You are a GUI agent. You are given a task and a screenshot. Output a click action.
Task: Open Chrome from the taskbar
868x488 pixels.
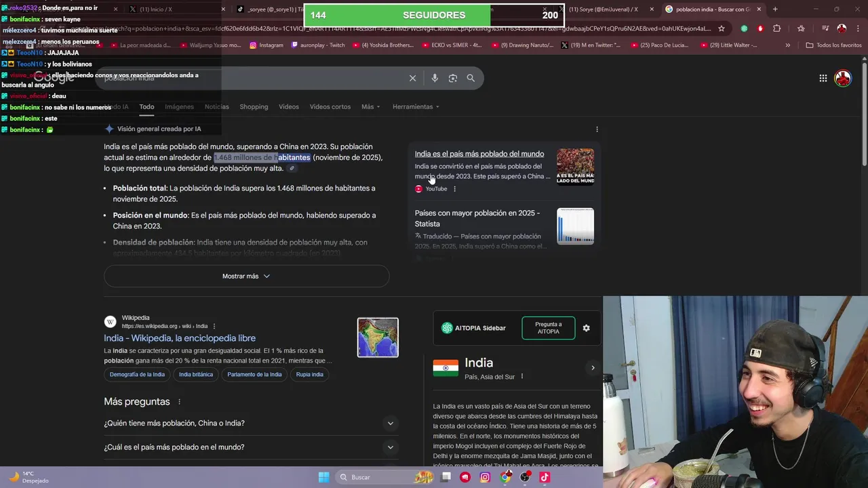505,477
